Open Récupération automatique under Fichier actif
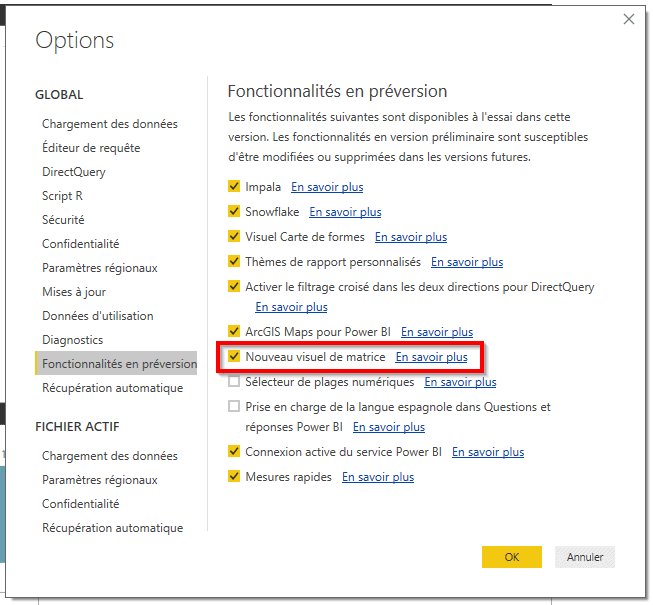653x605 pixels. pos(112,528)
